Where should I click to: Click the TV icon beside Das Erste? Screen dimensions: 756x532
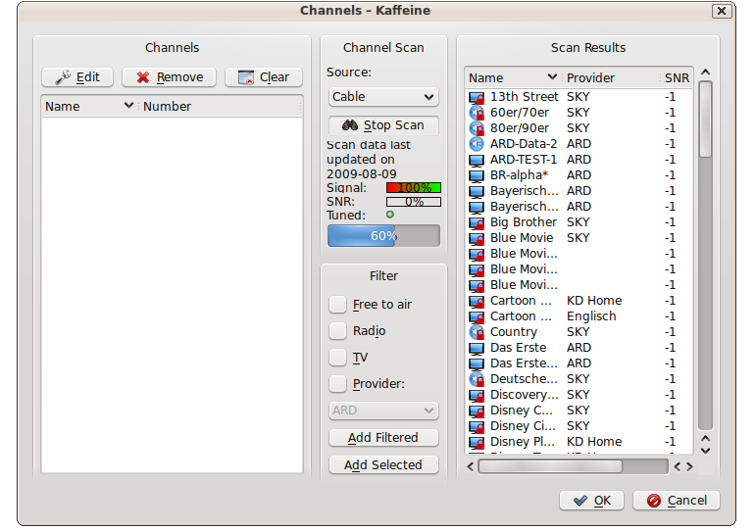(477, 348)
